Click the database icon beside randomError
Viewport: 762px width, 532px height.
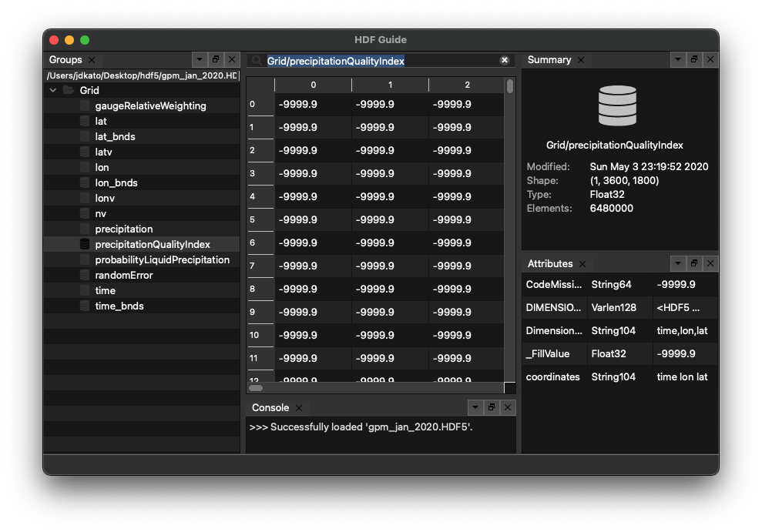(x=85, y=275)
